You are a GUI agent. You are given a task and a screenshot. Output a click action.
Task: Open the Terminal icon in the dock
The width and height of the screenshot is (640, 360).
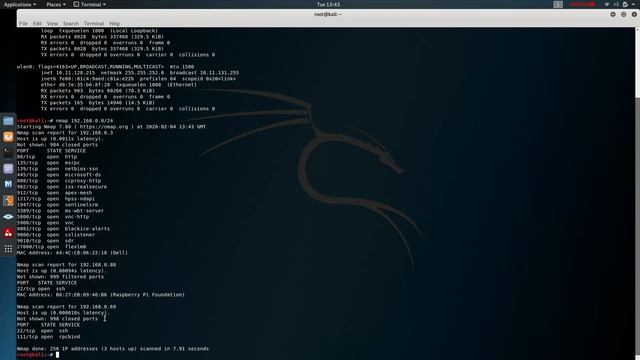click(x=8, y=152)
